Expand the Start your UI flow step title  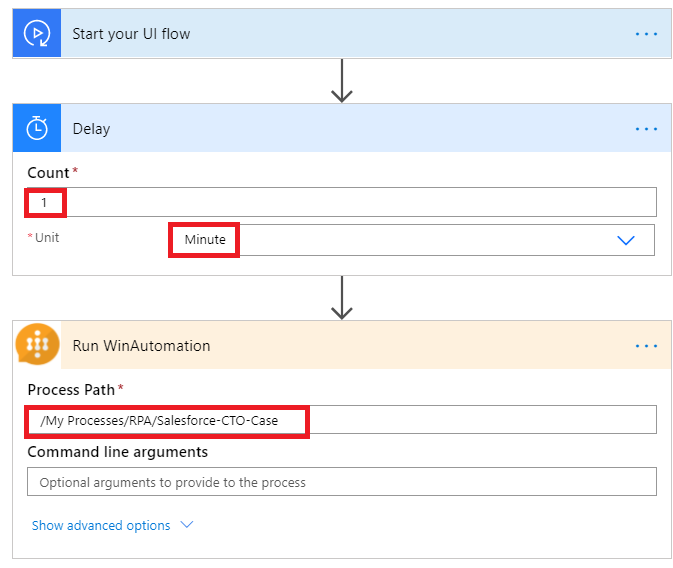(x=131, y=34)
